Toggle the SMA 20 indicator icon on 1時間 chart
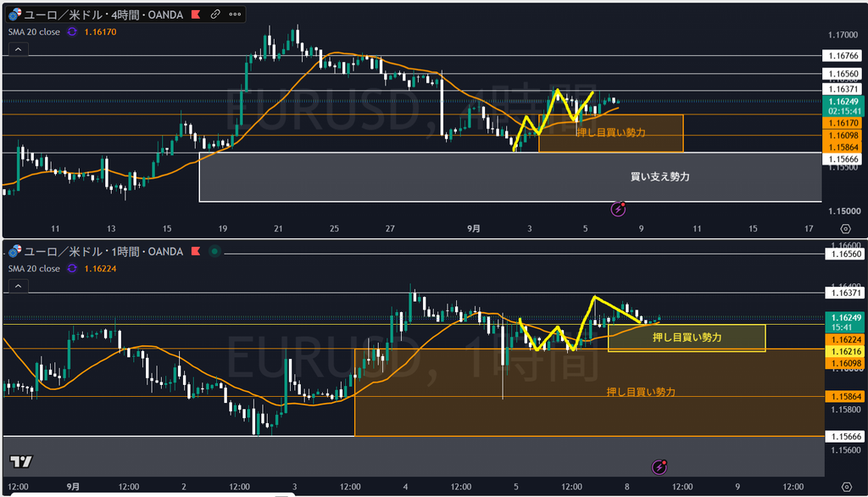Image resolution: width=868 pixels, height=497 pixels. (72, 268)
